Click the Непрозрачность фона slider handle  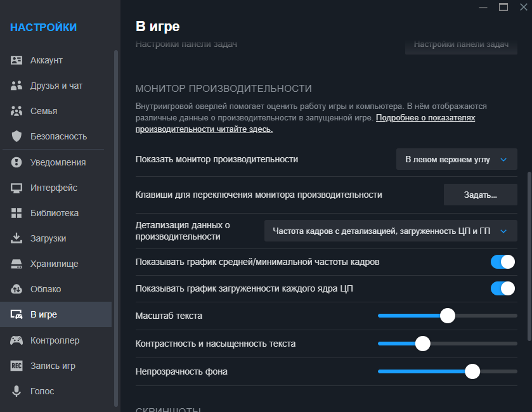(472, 371)
